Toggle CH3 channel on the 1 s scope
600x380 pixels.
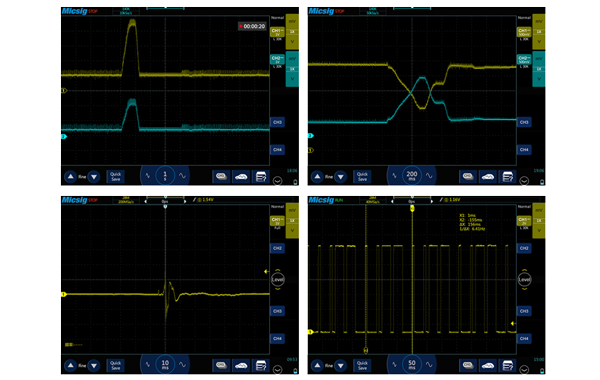(x=277, y=122)
